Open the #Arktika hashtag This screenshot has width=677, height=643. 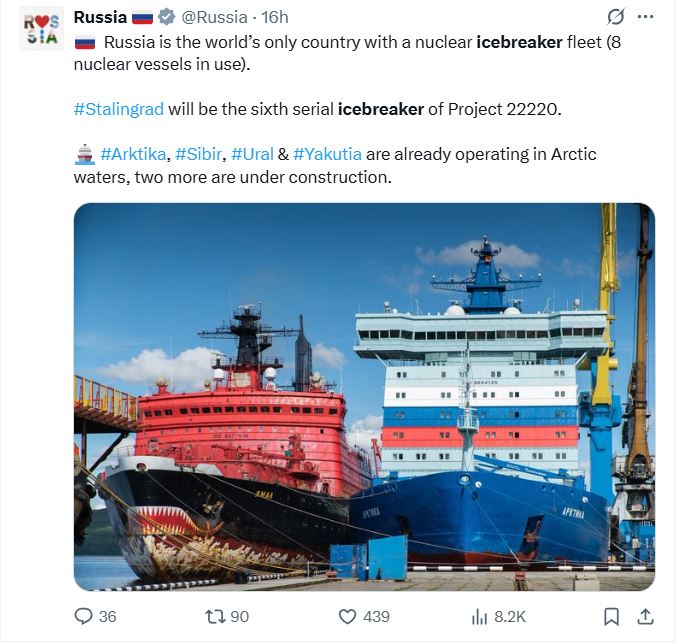tap(133, 154)
